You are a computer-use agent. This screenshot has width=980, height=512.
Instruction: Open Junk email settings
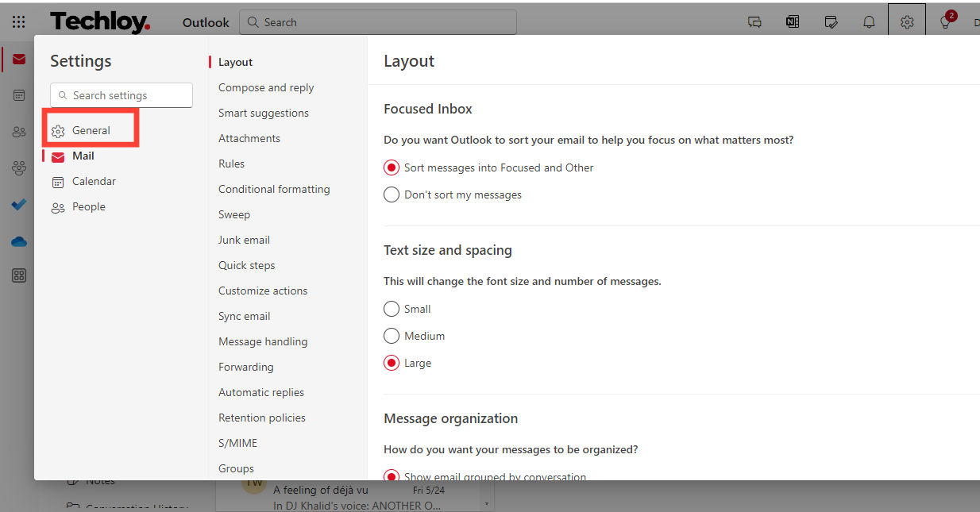pyautogui.click(x=244, y=240)
